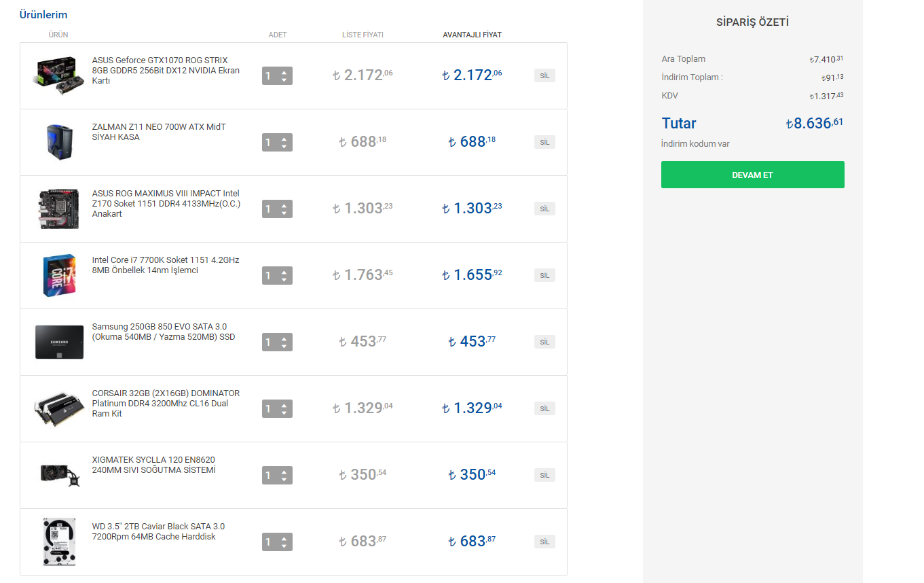Click the blue price 350,54

[472, 474]
